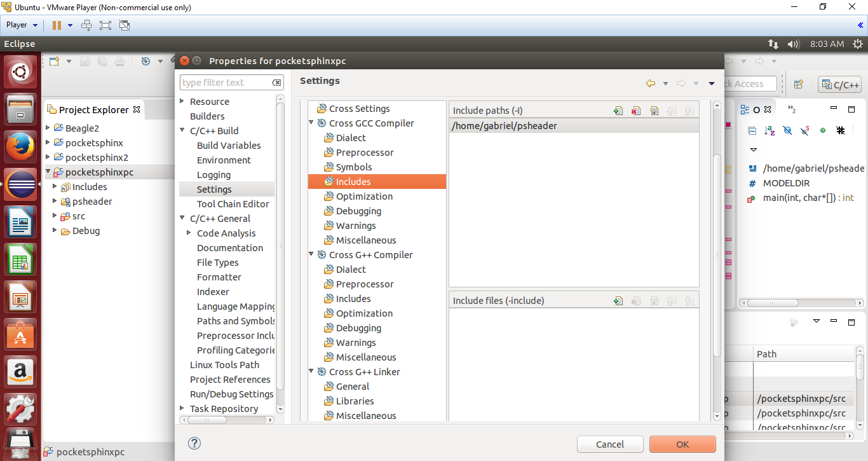Image resolution: width=868 pixels, height=461 pixels.
Task: Clear the filter text field icon
Action: pyautogui.click(x=276, y=83)
